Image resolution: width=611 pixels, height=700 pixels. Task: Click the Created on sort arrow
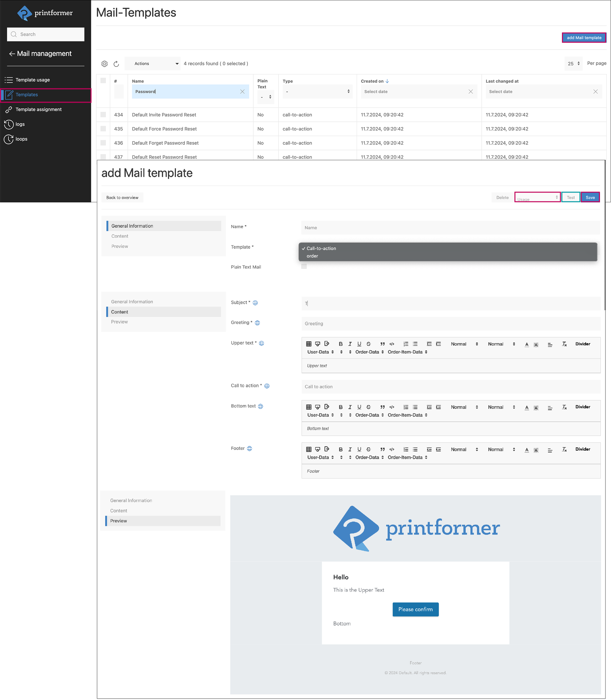(387, 81)
